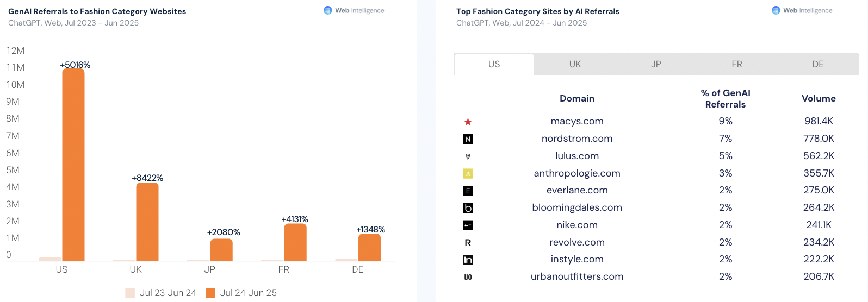Click the InStyle favicon
Image resolution: width=868 pixels, height=302 pixels.
468,260
